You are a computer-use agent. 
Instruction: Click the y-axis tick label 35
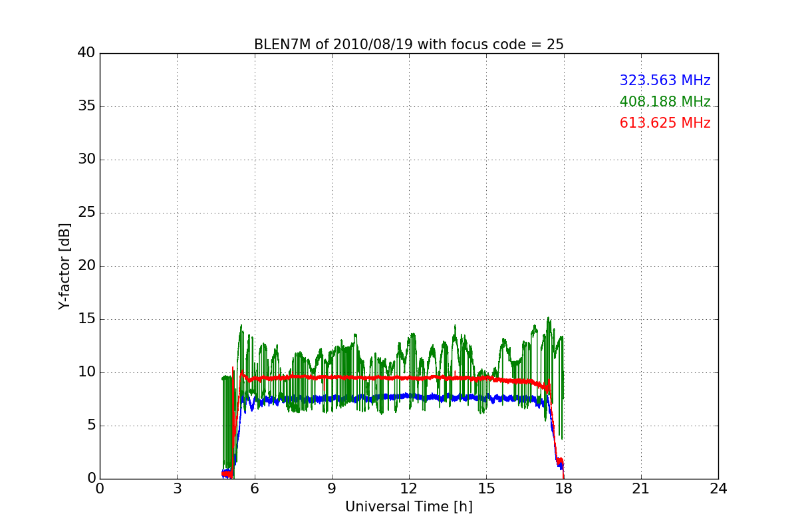pos(86,106)
